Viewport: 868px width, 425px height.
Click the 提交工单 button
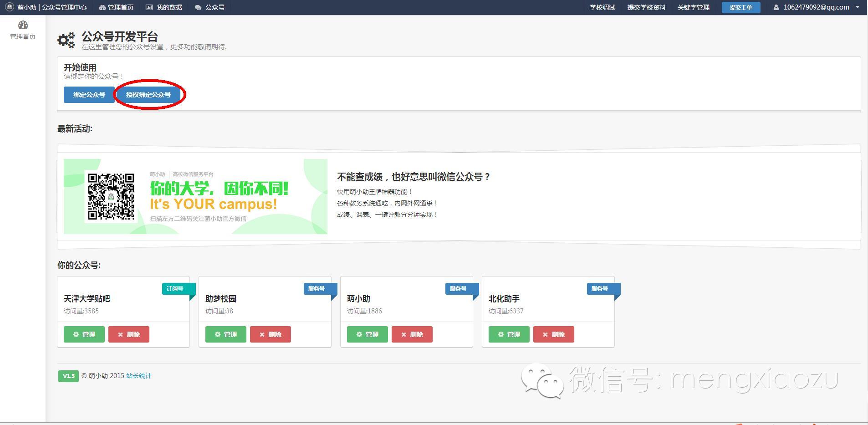[741, 7]
